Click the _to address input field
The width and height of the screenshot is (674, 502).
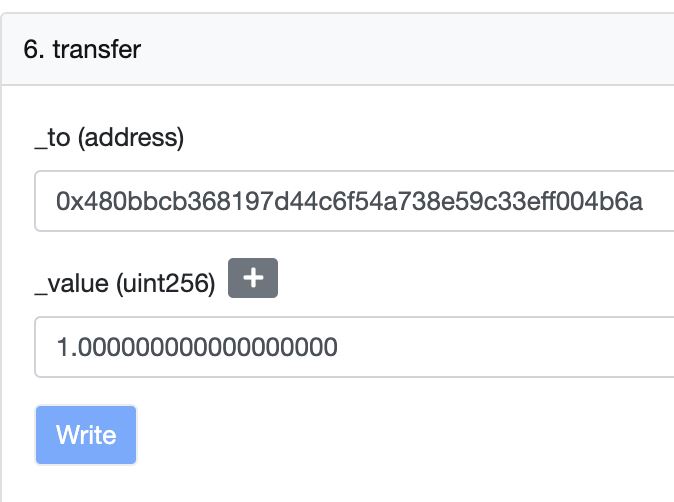pos(355,202)
